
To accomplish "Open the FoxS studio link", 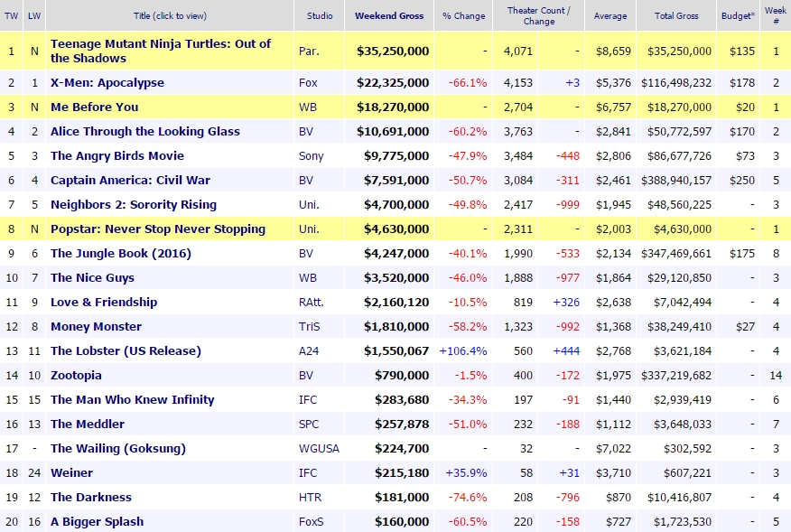I will click(x=311, y=521).
